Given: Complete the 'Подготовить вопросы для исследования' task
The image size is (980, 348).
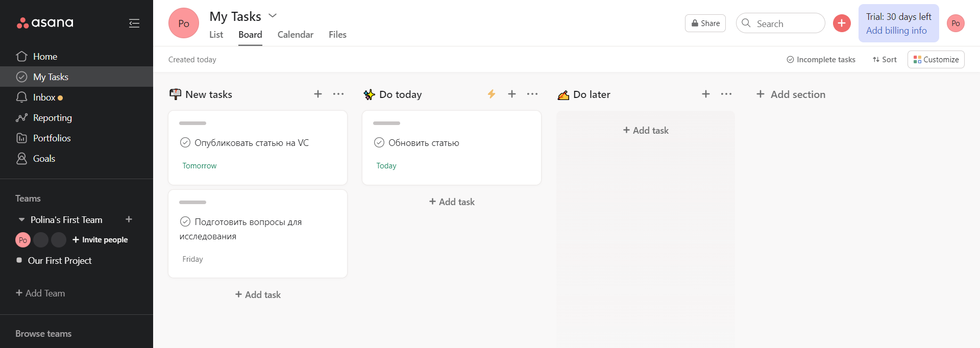Looking at the screenshot, I should click(x=185, y=221).
